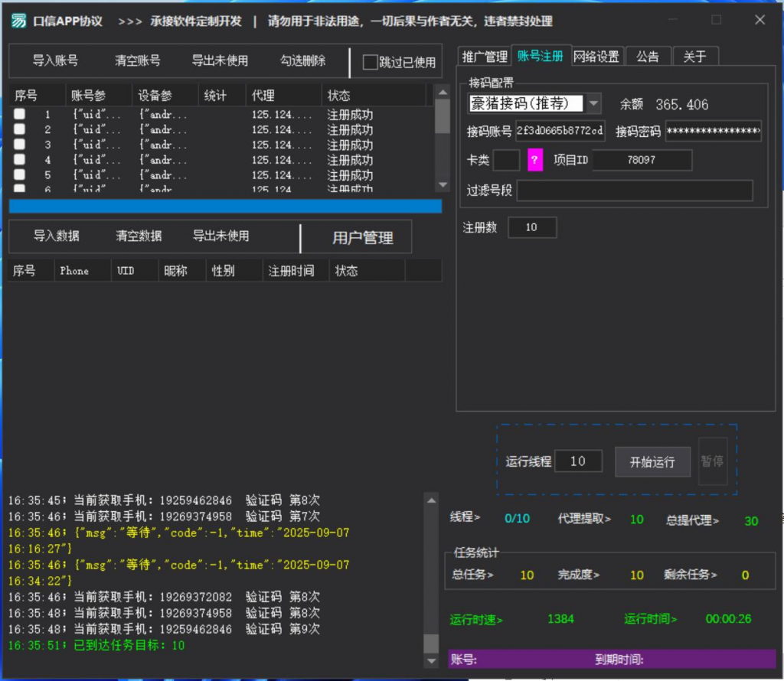Click the account list scroll-up arrow

pyautogui.click(x=442, y=92)
